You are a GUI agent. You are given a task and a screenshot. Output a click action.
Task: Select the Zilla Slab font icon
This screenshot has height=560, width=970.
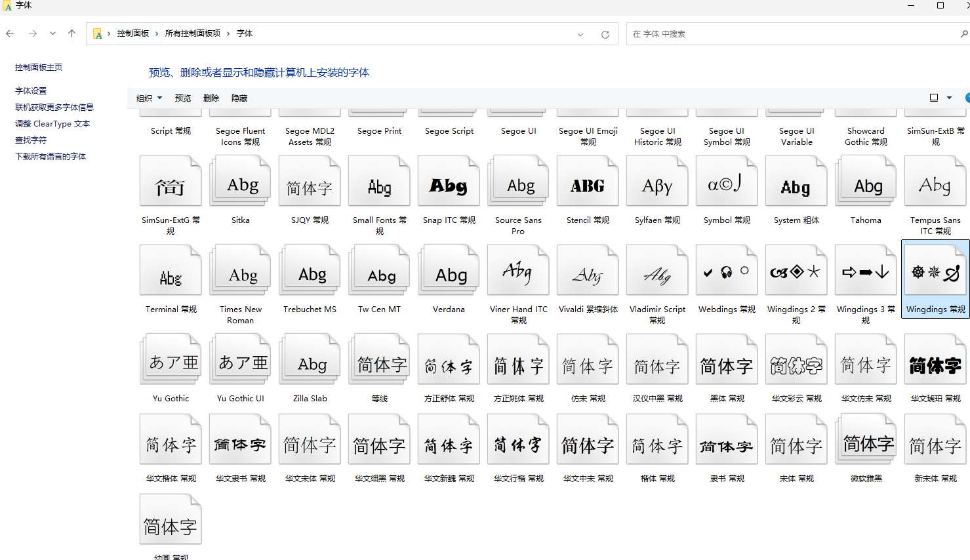(x=310, y=360)
